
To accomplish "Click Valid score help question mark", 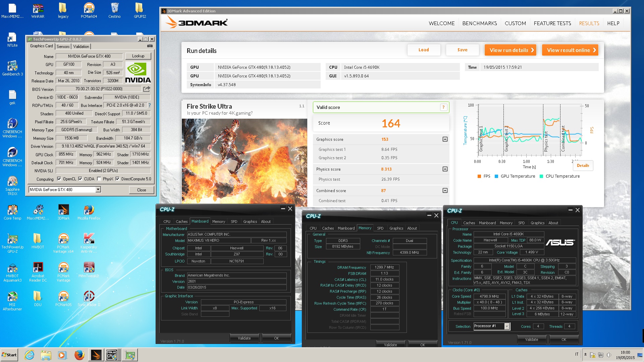I will point(443,107).
